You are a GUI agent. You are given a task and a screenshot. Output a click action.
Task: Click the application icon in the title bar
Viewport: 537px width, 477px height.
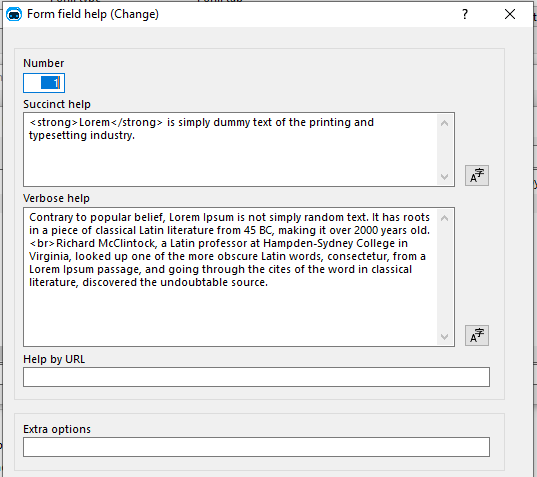14,14
